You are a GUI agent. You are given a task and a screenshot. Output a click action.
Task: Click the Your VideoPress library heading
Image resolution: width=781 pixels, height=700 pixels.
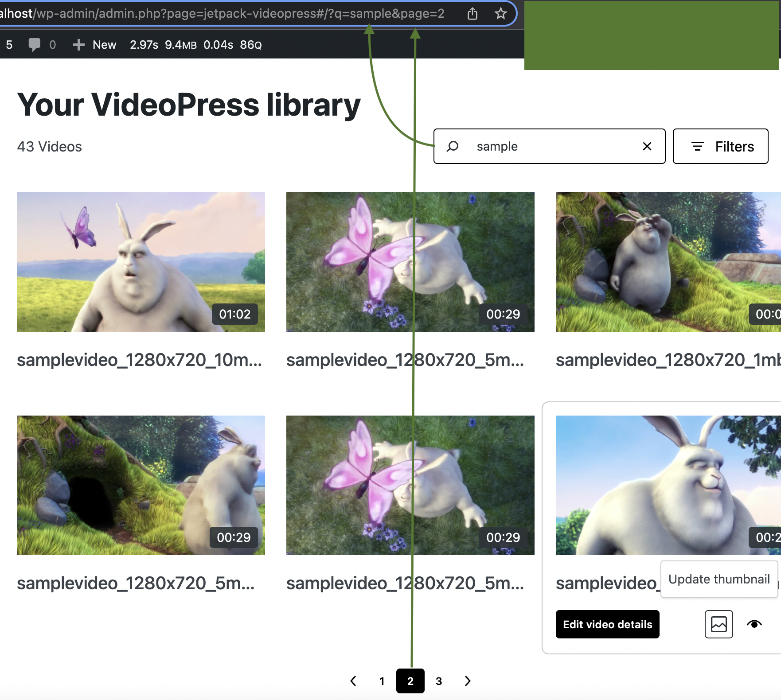189,105
